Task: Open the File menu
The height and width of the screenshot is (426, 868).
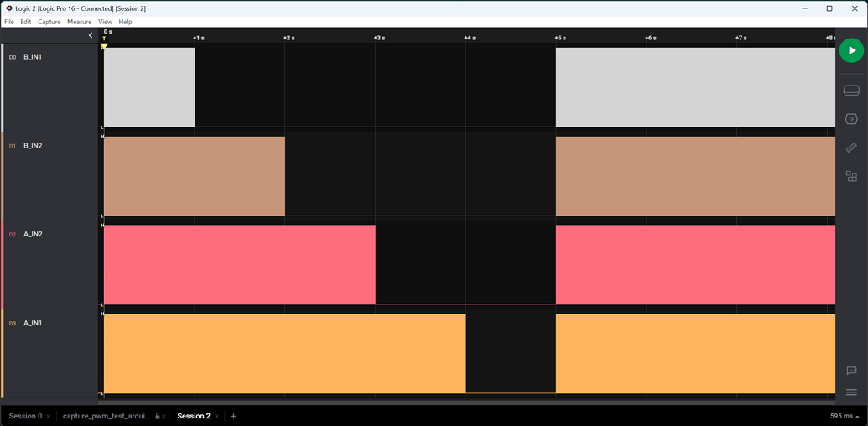Action: [x=9, y=22]
